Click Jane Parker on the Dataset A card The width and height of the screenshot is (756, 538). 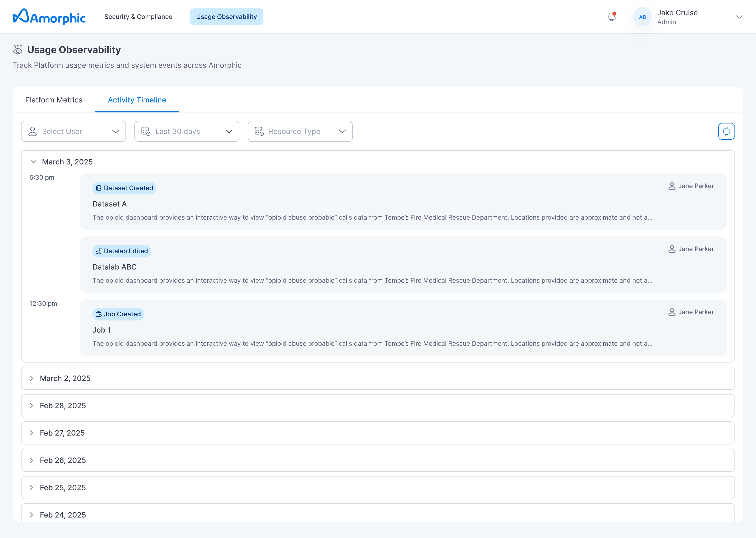tap(696, 186)
